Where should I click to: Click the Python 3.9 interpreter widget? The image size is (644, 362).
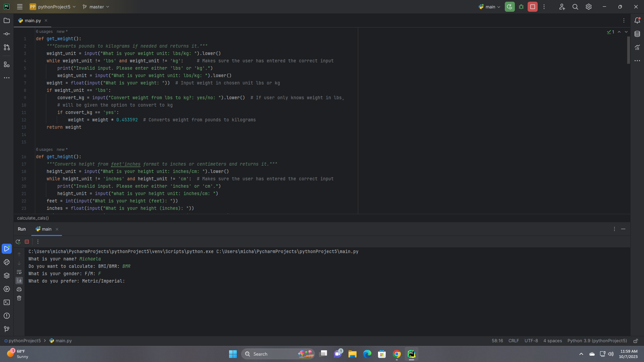pyautogui.click(x=597, y=341)
